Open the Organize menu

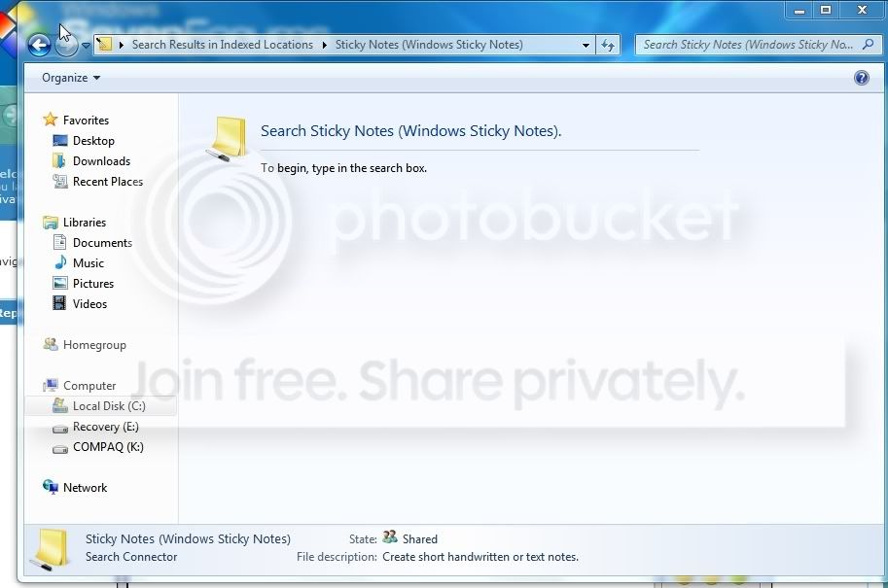[71, 78]
